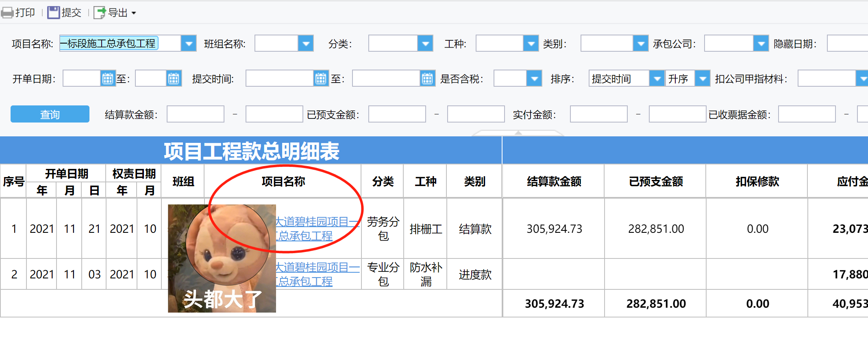Collapse the filter panel with the up arrow
The height and width of the screenshot is (348, 868).
[518, 133]
